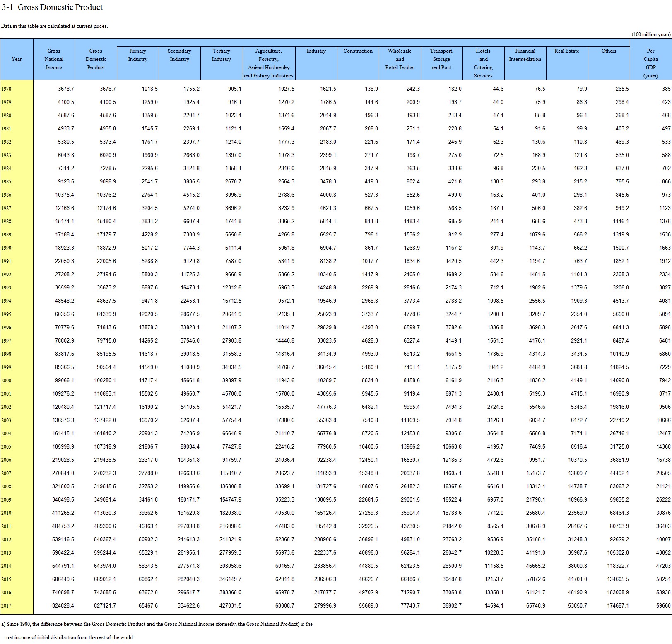
Task: Click the value 100280.1 in 2000 row
Action: 105,381
